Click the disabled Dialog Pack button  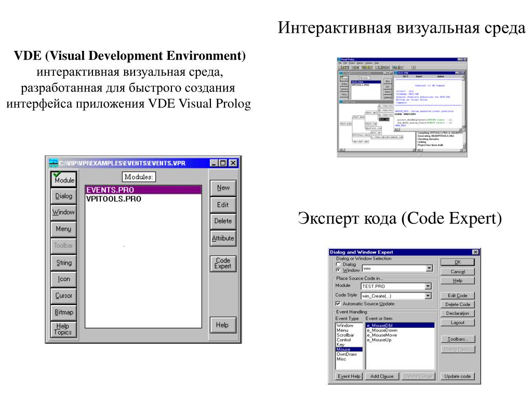click(x=457, y=349)
